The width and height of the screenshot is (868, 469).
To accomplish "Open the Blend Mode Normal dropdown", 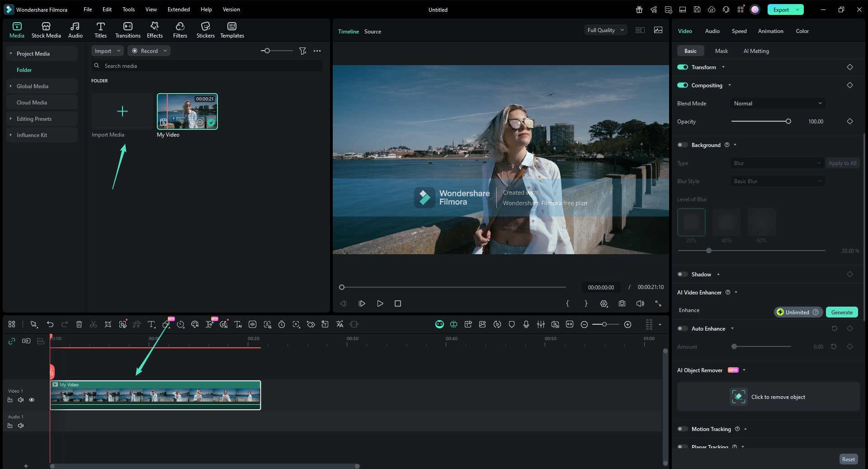I will [x=778, y=104].
